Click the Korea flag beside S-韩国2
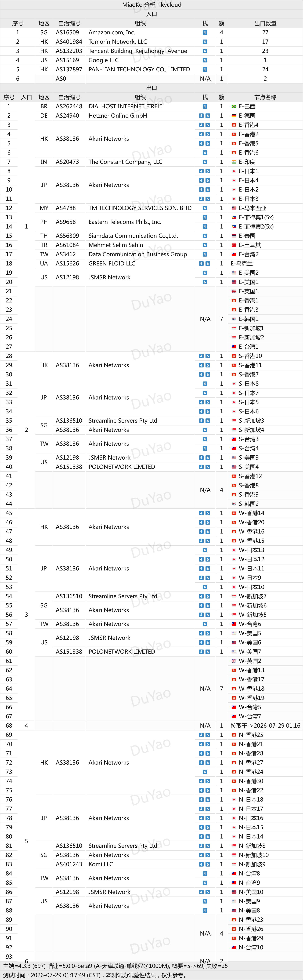Image resolution: width=303 pixels, height=980 pixels. [234, 504]
